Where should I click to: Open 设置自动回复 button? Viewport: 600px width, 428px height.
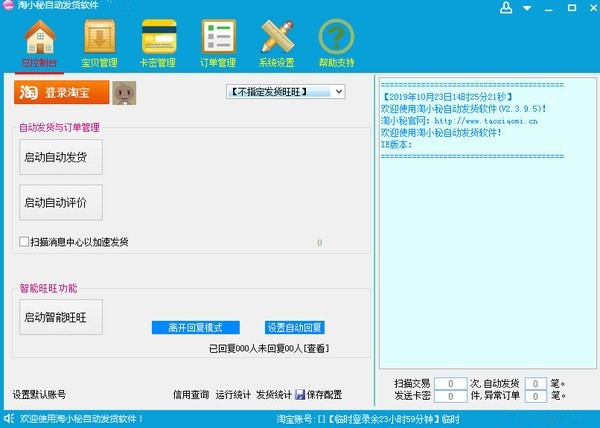point(295,327)
